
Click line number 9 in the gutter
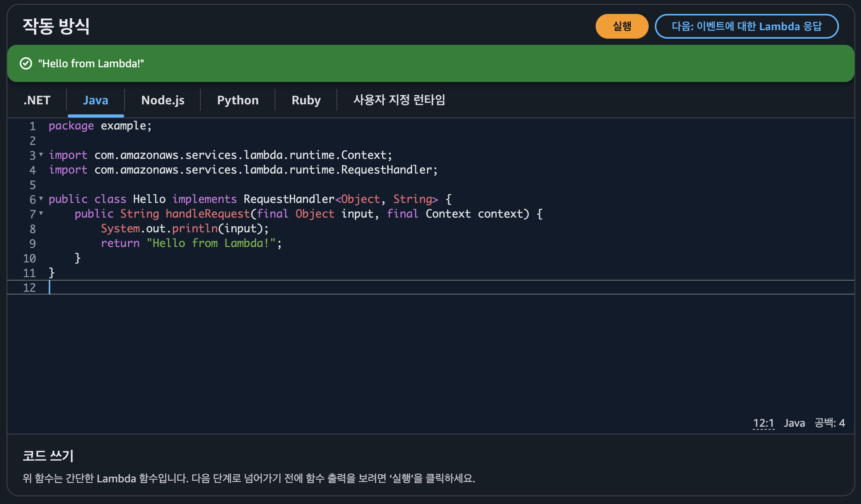(x=32, y=243)
